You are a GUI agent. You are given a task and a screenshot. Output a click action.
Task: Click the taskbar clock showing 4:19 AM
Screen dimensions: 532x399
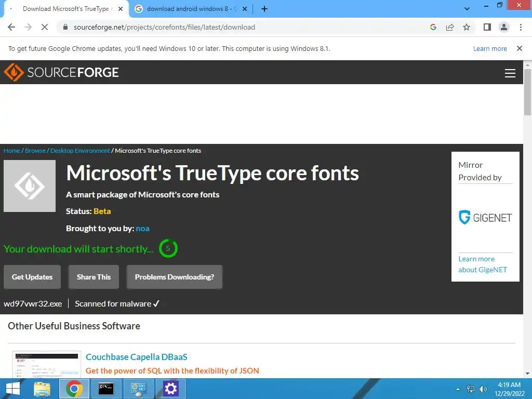click(x=509, y=389)
